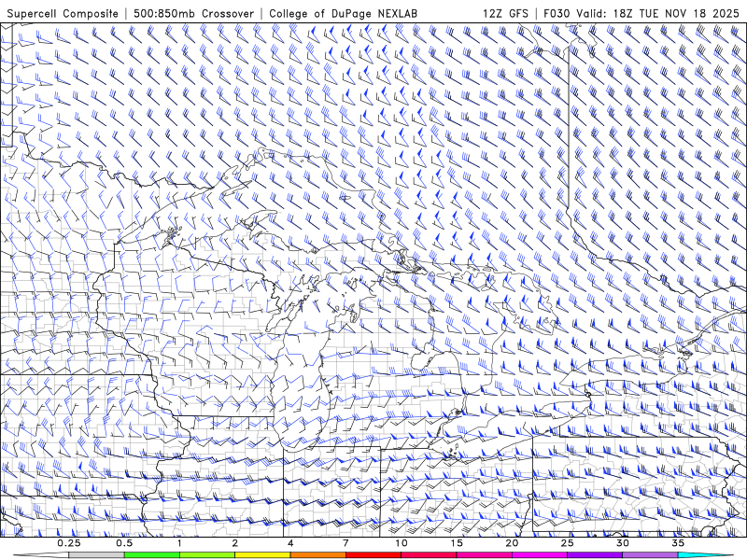Screen dimensions: 747x560
Task: Click the '10' scale label
Action: point(402,543)
